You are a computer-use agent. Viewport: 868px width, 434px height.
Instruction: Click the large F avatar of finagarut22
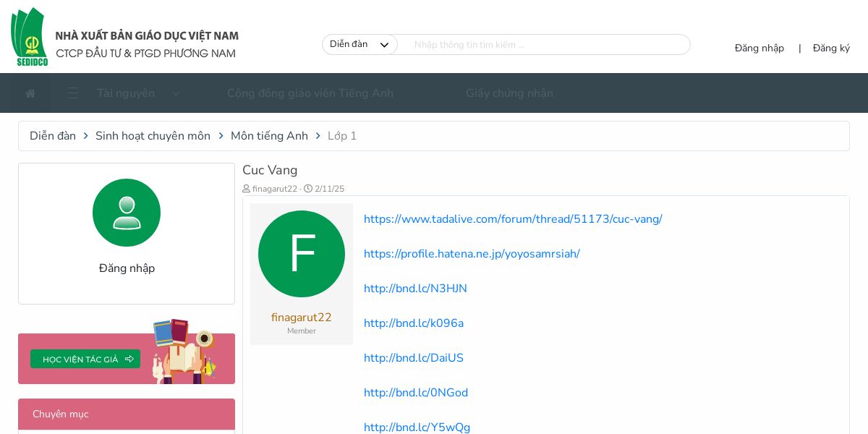(302, 254)
